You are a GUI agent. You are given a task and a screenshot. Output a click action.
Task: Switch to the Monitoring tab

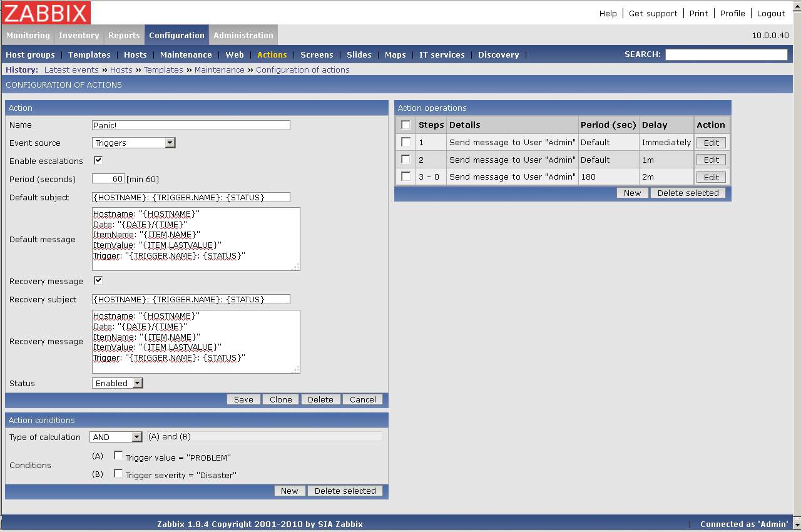(x=28, y=35)
